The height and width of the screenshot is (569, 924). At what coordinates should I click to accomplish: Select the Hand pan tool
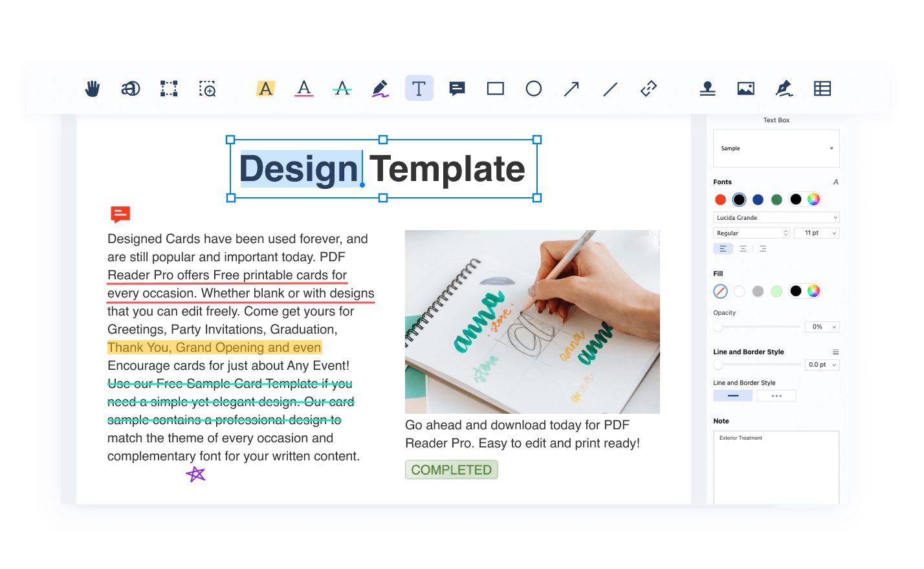93,89
